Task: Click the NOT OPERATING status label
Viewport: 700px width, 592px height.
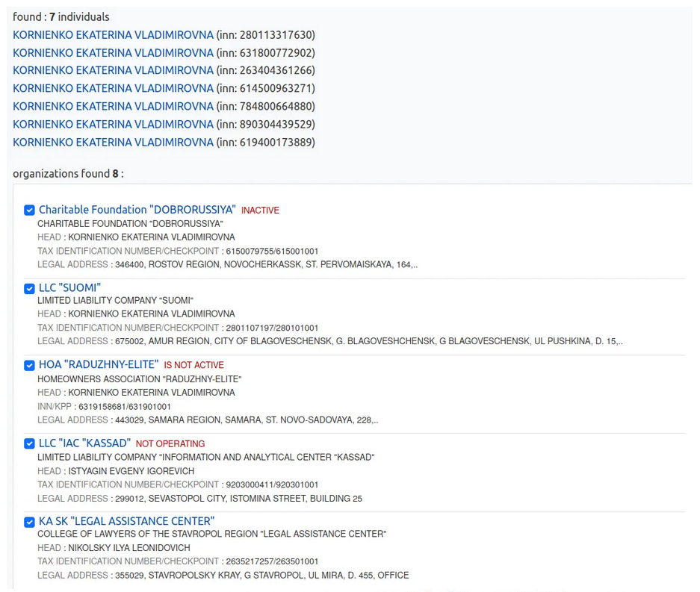Action: click(170, 443)
